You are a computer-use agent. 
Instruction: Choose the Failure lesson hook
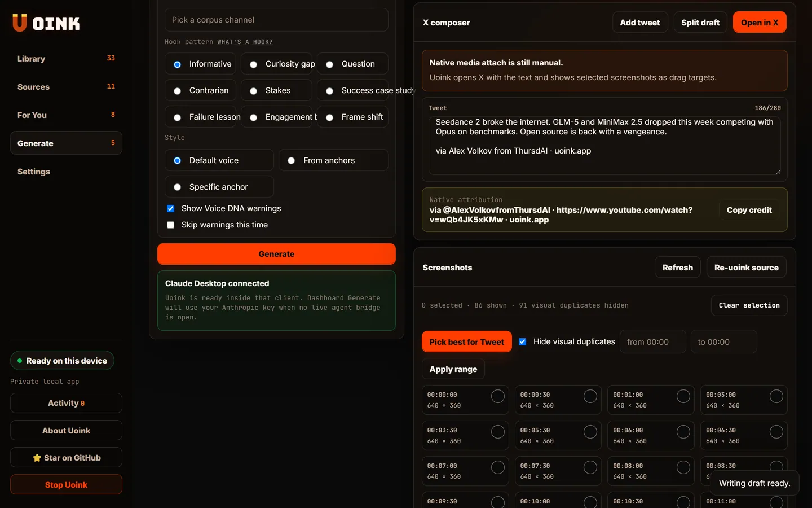point(201,117)
